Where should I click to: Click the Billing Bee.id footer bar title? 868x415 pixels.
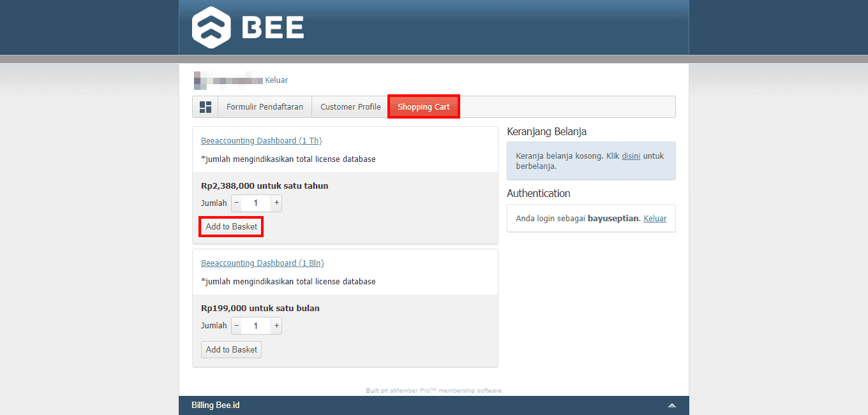tap(216, 405)
